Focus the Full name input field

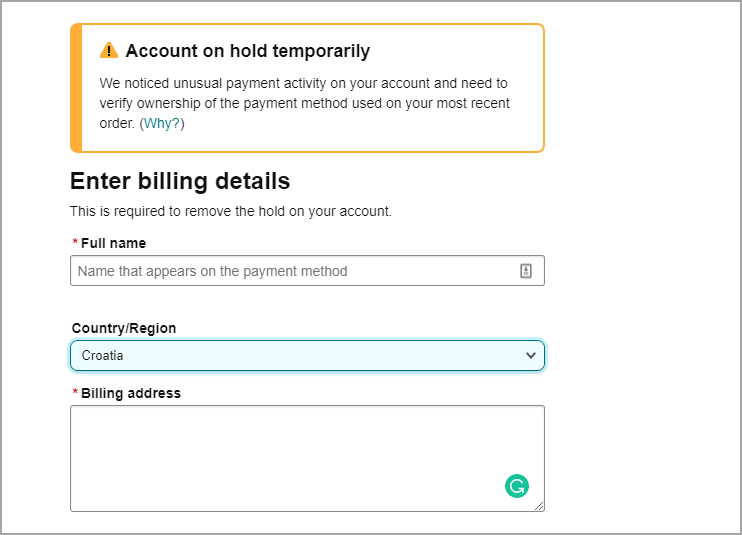pyautogui.click(x=290, y=271)
